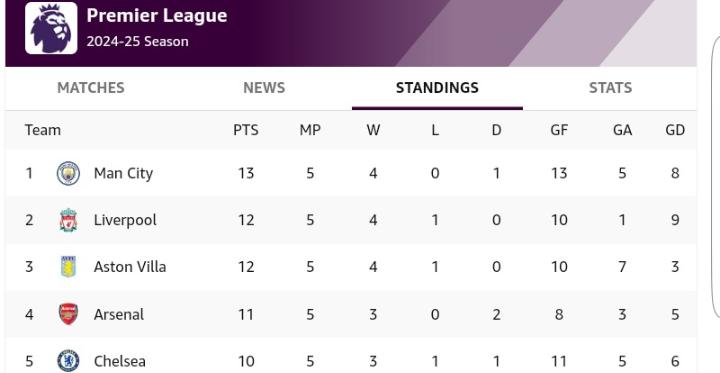720x373 pixels.
Task: Open the Chelsea team name link
Action: coord(119,362)
